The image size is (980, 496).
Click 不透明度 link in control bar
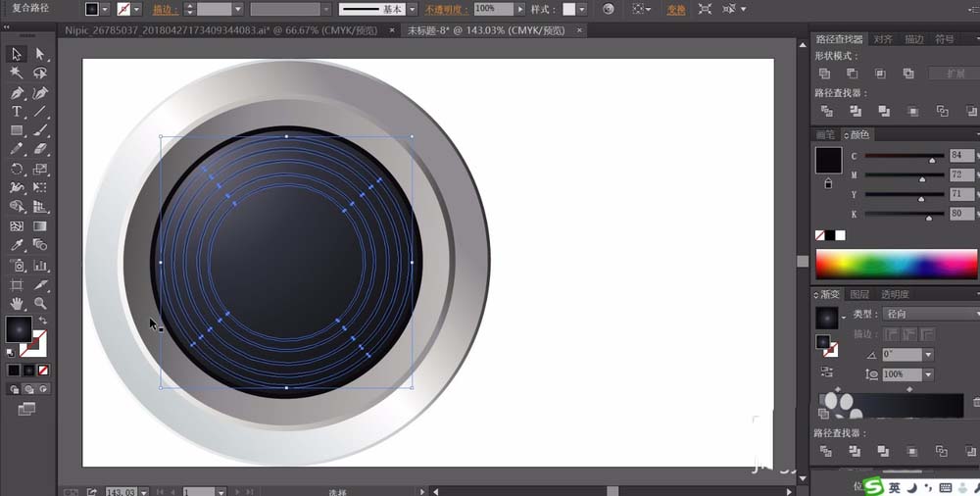[x=447, y=10]
